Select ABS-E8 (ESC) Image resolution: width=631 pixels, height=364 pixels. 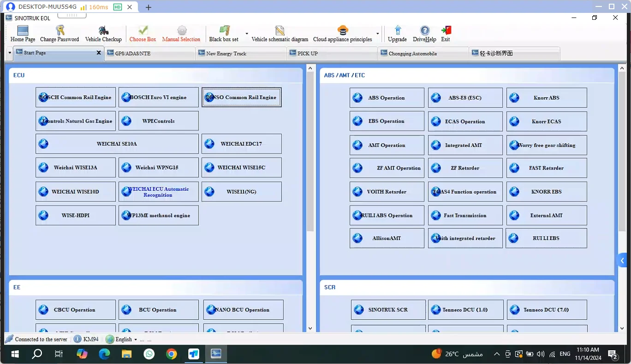[465, 98]
